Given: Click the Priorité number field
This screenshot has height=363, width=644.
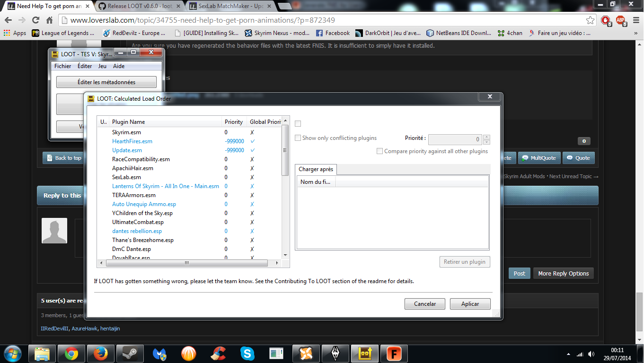Looking at the screenshot, I should pyautogui.click(x=456, y=139).
